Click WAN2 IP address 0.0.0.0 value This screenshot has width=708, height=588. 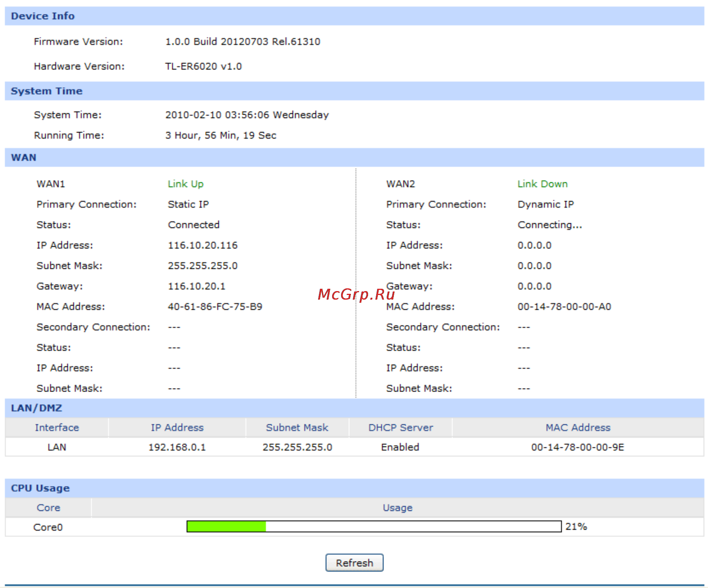[x=535, y=245]
